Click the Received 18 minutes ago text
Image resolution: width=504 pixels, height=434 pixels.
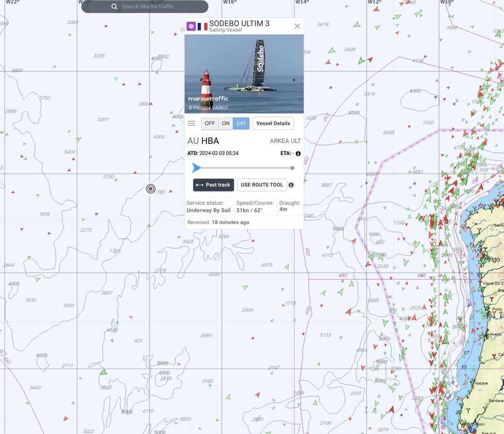tap(218, 222)
